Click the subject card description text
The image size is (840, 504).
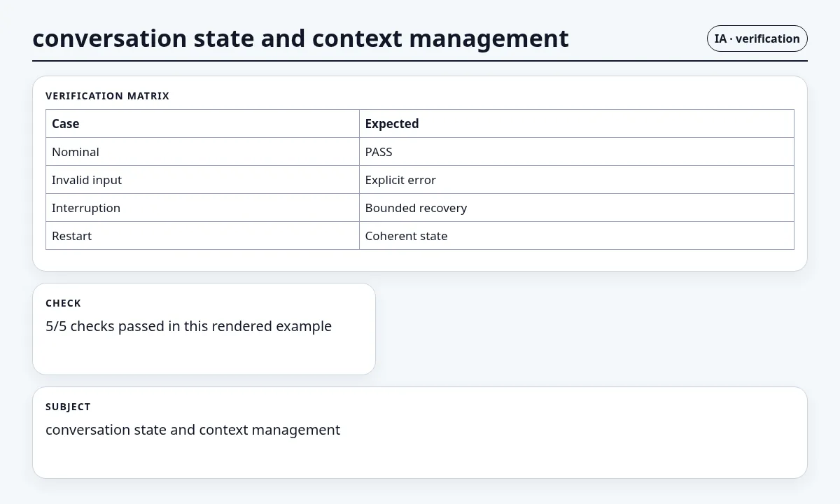coord(192,430)
